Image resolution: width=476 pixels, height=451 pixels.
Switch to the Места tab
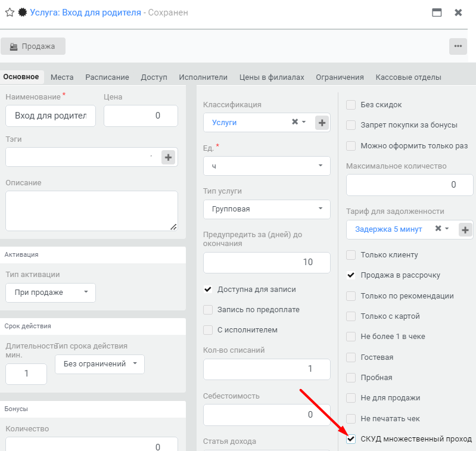click(62, 77)
